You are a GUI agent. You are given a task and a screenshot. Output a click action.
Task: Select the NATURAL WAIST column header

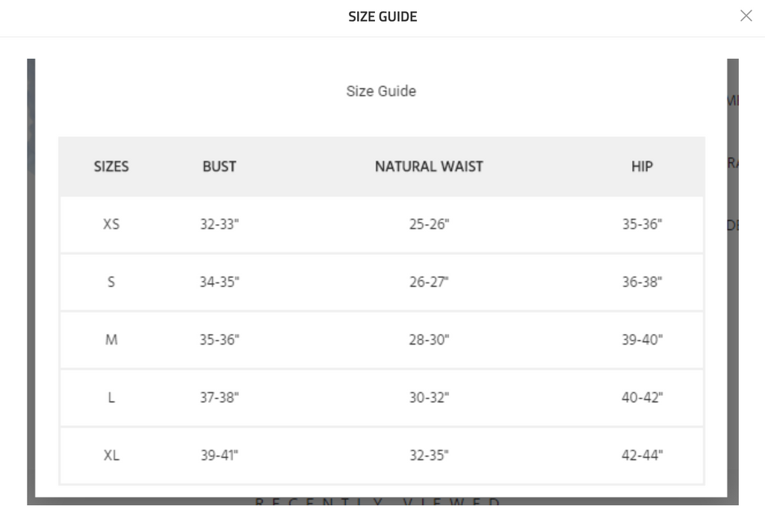click(429, 167)
